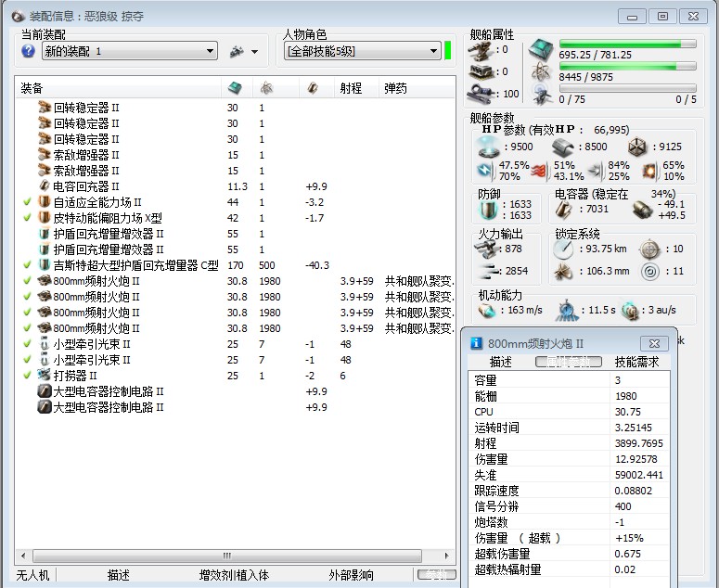Open the arrow menu beside the ship icon
This screenshot has height=588, width=719.
tap(254, 52)
